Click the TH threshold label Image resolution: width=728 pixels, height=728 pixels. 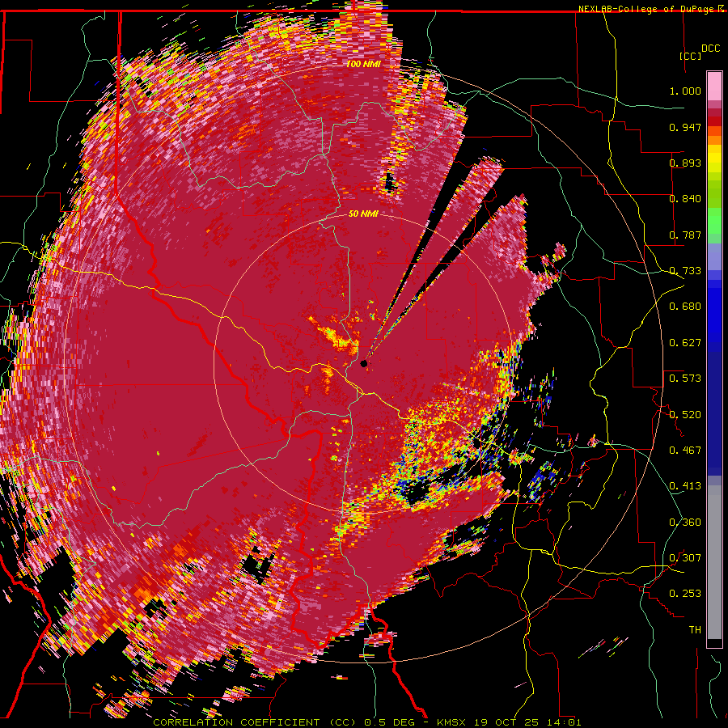click(x=695, y=630)
